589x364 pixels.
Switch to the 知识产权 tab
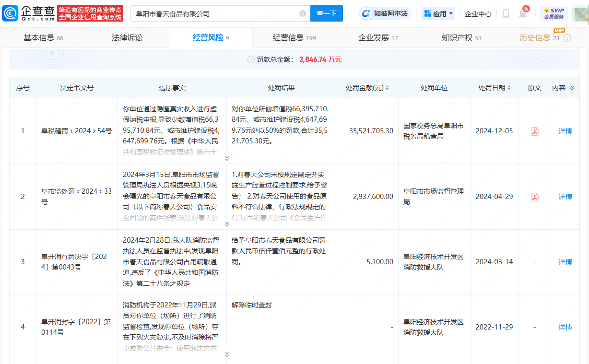[x=461, y=38]
